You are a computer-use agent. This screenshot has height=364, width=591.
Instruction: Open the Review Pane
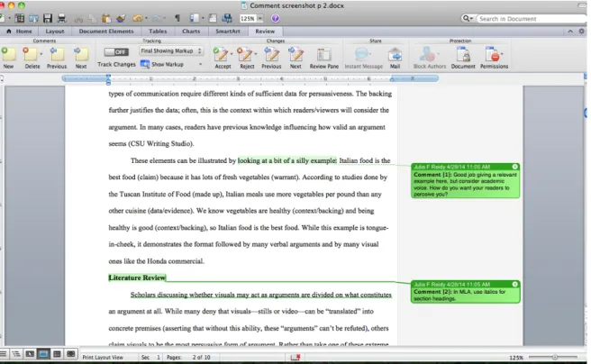coord(323,54)
